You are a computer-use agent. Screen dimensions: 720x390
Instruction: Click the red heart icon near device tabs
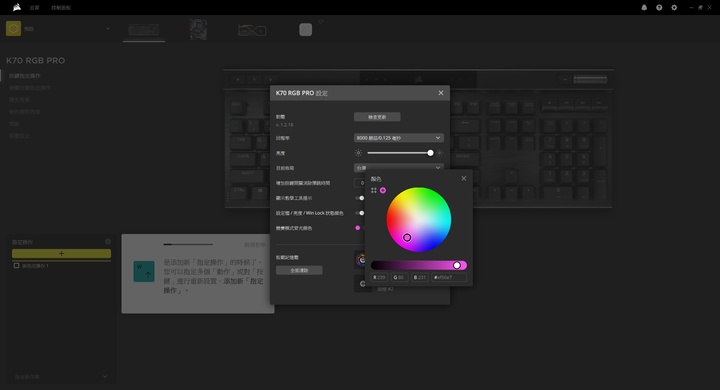321,21
